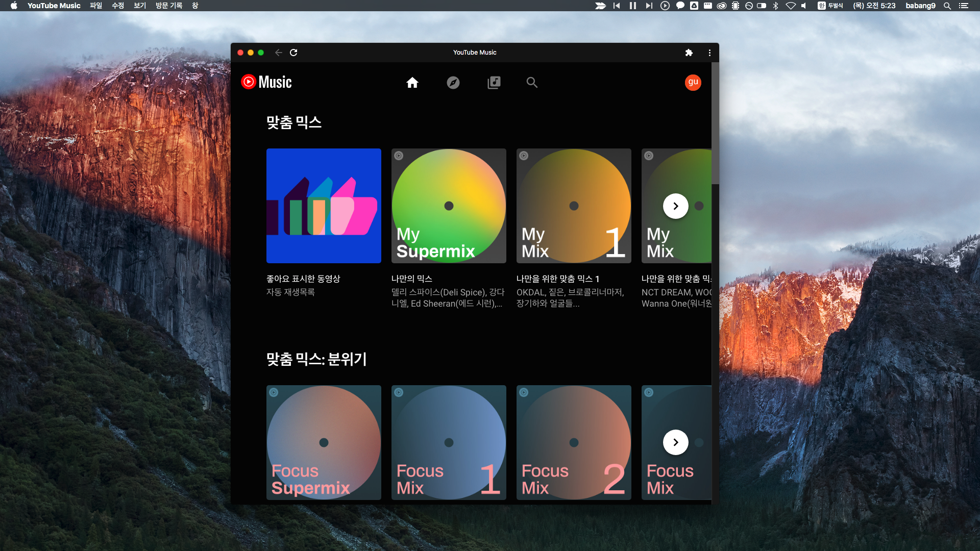Screen dimensions: 980x551
Task: Open the Focus Mix 1 thumbnail
Action: pyautogui.click(x=449, y=442)
